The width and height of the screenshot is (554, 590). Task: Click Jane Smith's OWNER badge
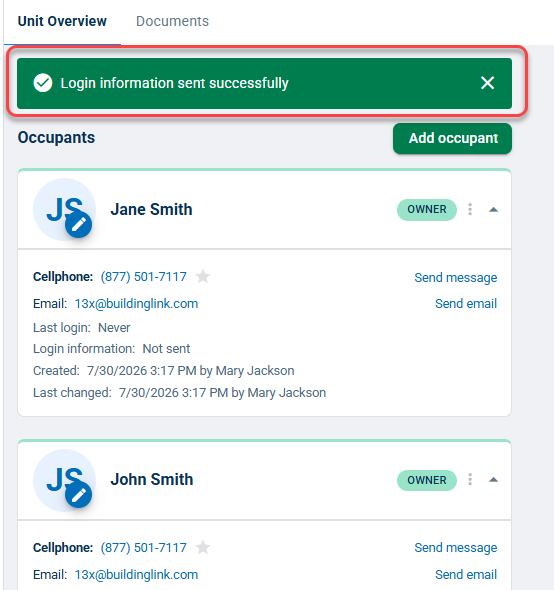click(x=427, y=210)
